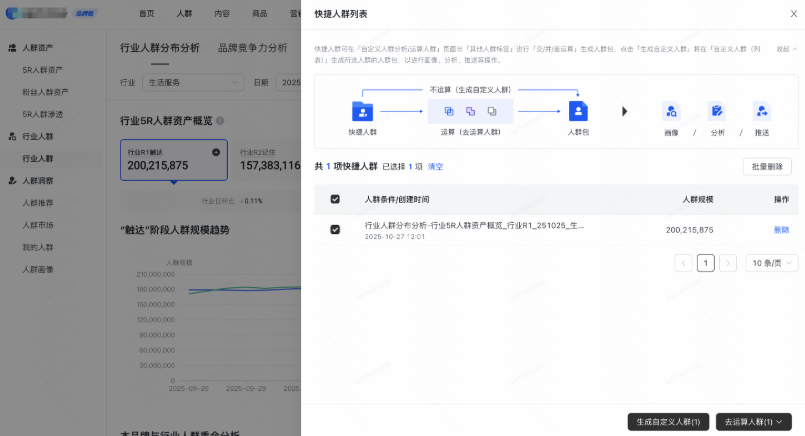This screenshot has height=436, width=805.
Task: Select 人群画像 in sidebar
Action: (38, 269)
